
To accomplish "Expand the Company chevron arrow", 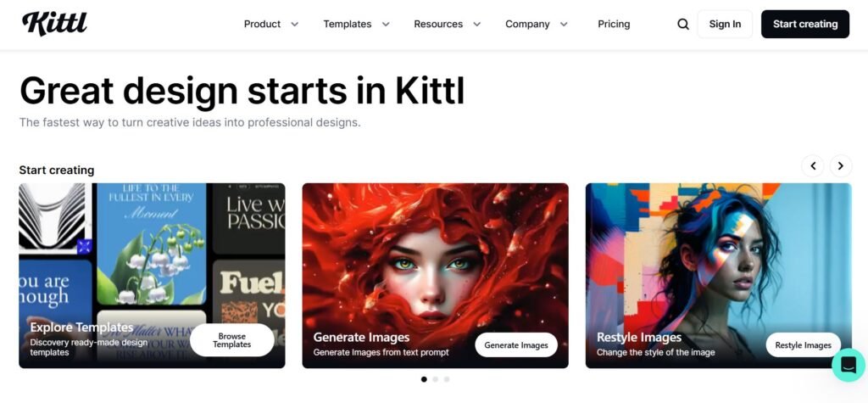I will (x=564, y=24).
